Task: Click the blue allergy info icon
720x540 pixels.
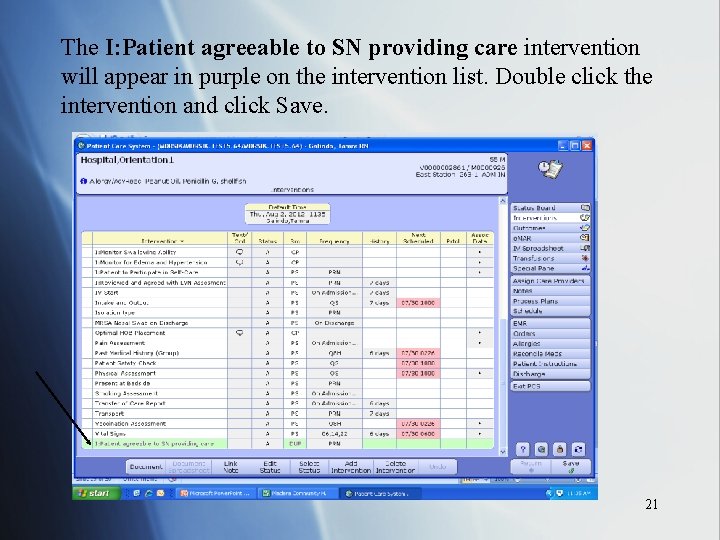Action: 84,181
